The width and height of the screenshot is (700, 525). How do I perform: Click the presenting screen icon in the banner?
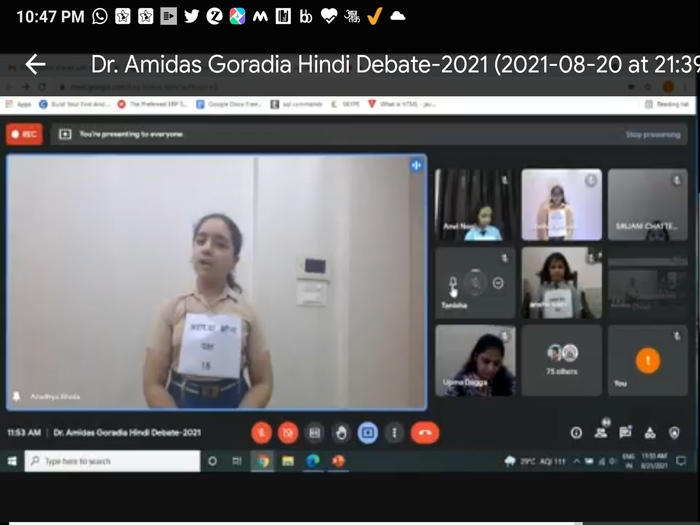click(65, 134)
